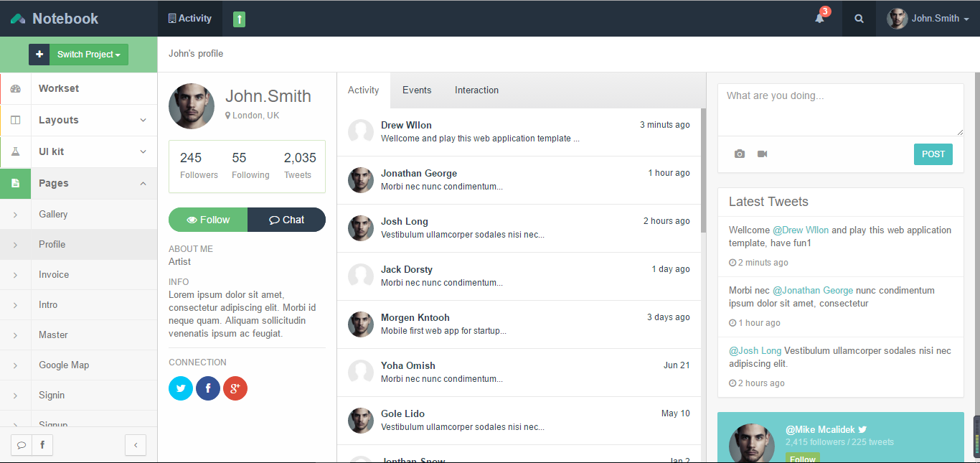The width and height of the screenshot is (980, 463).
Task: Click Yoha Omish's placeholder avatar
Action: [x=361, y=373]
